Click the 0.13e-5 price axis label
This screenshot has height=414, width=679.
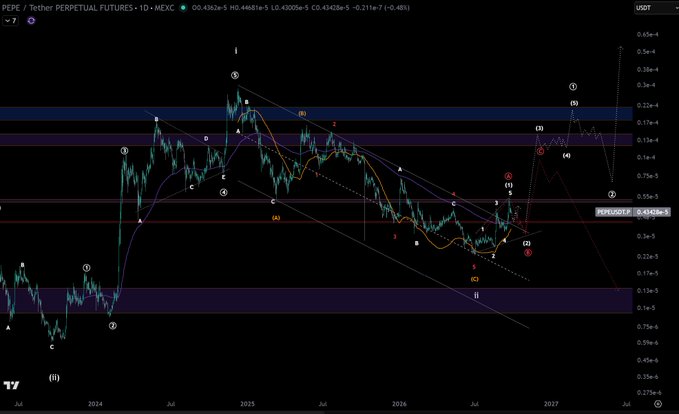(647, 291)
